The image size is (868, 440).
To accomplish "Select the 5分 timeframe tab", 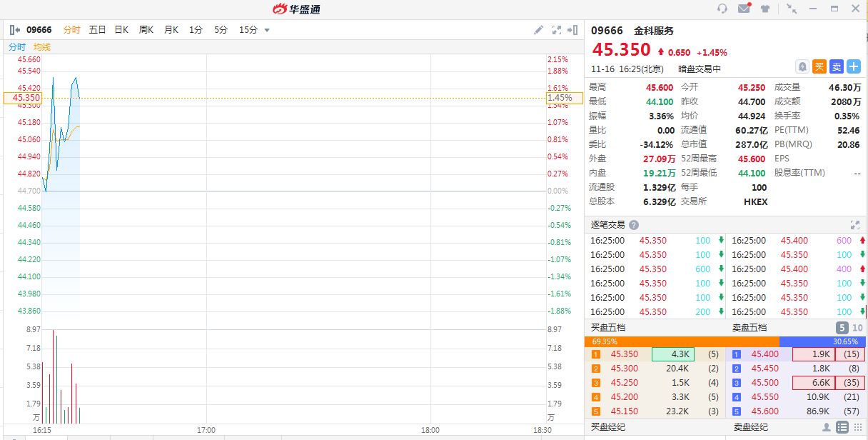I will pyautogui.click(x=221, y=30).
